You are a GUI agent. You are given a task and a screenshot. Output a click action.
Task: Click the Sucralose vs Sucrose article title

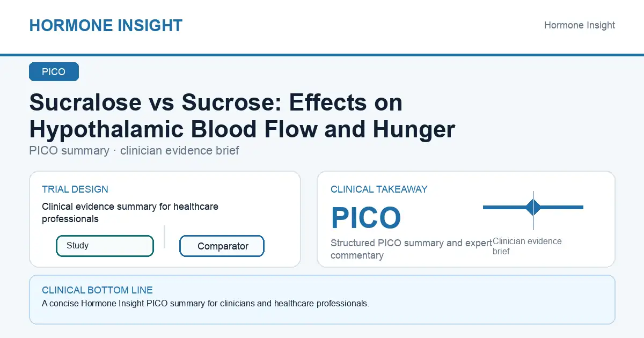point(242,116)
